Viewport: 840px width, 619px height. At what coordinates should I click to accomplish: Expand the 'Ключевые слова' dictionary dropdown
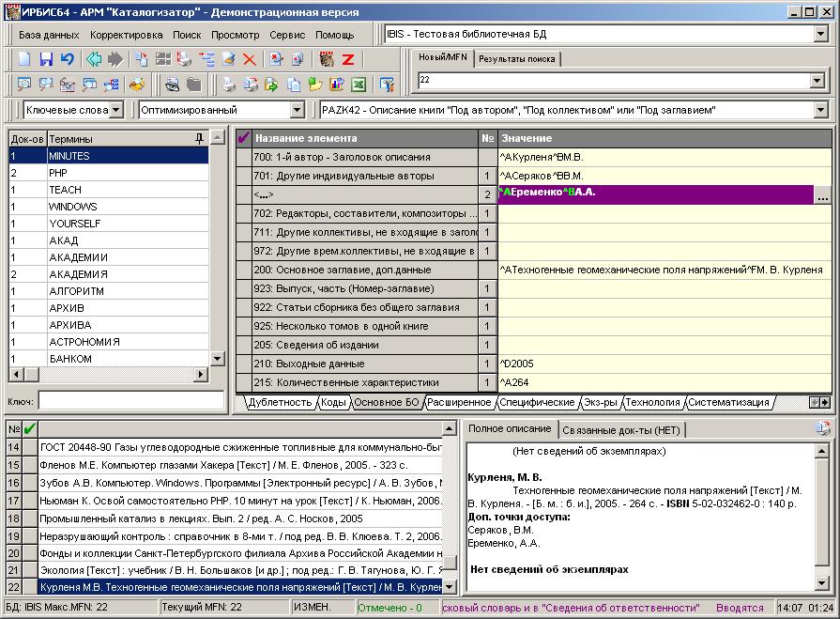point(115,110)
